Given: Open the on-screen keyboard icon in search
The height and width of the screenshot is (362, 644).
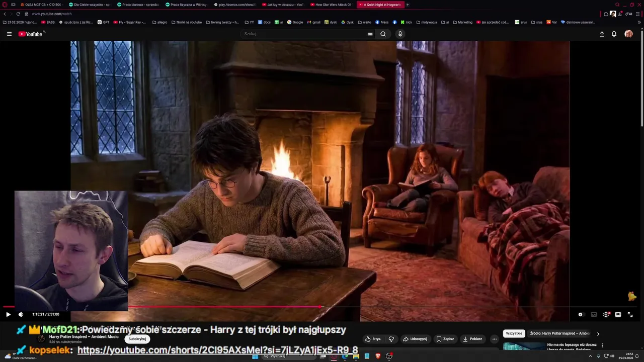Looking at the screenshot, I should [x=370, y=34].
